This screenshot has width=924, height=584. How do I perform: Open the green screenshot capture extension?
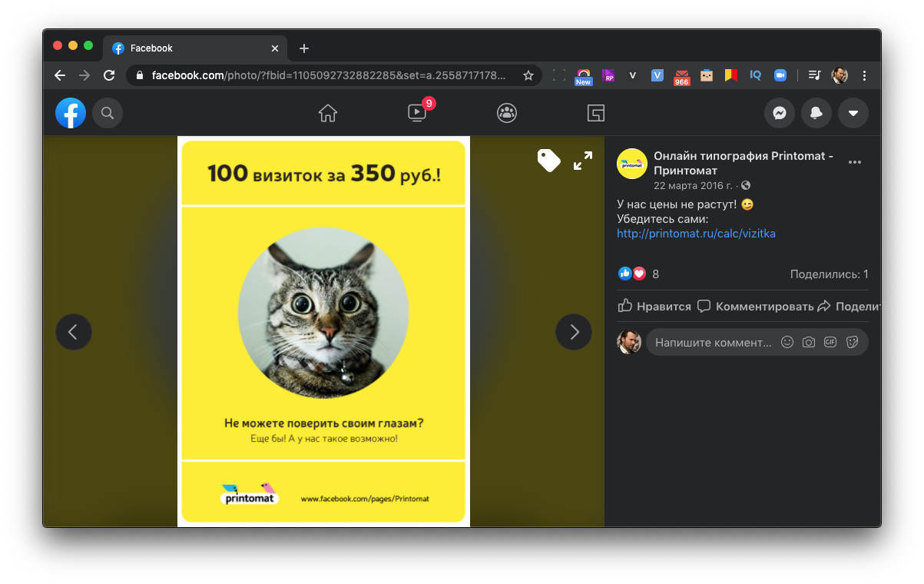coord(559,75)
